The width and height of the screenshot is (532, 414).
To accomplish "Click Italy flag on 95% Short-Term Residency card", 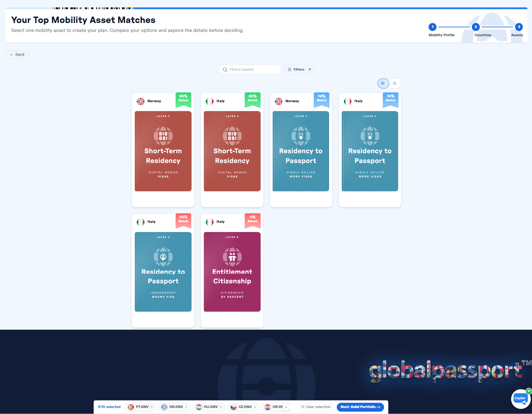I will pyautogui.click(x=210, y=101).
